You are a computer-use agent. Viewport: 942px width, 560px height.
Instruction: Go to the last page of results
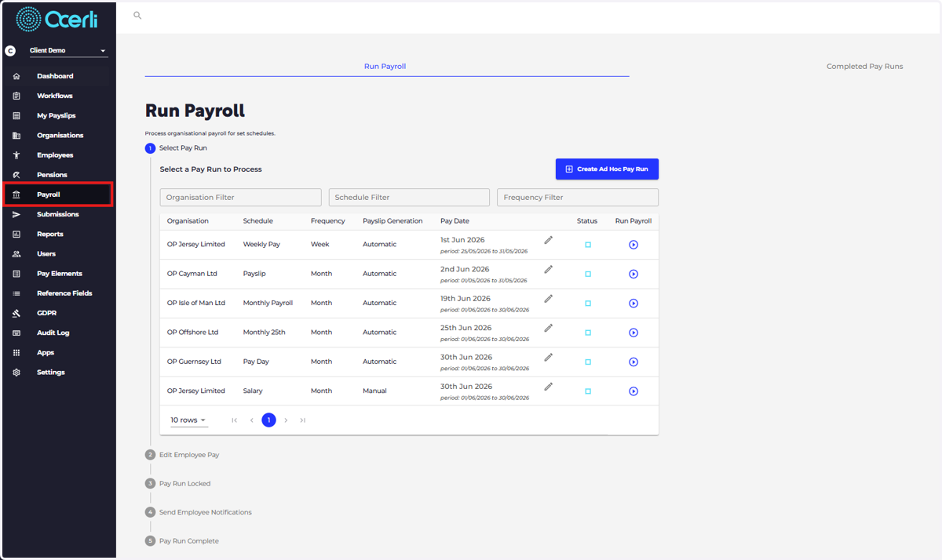tap(303, 420)
